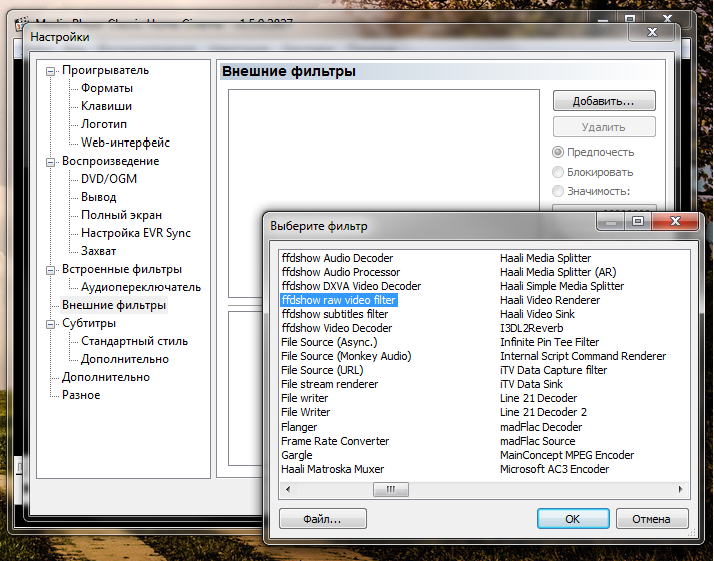Click right arrow of horizontal scrollbar

[x=681, y=489]
